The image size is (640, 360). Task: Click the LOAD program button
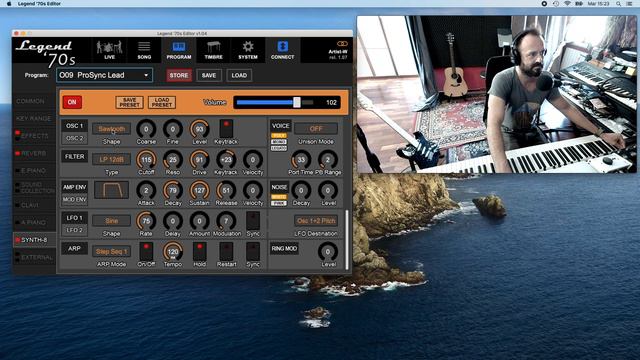(x=239, y=76)
